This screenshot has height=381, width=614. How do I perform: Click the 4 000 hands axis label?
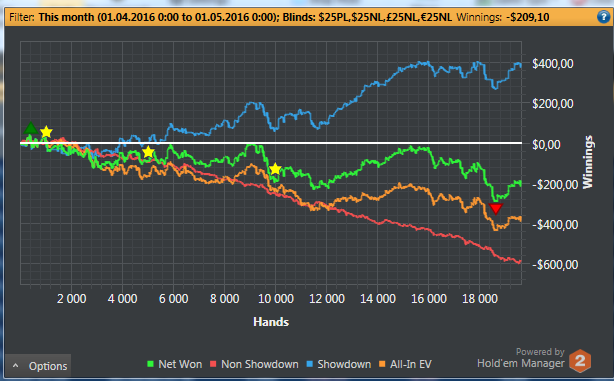coord(123,299)
